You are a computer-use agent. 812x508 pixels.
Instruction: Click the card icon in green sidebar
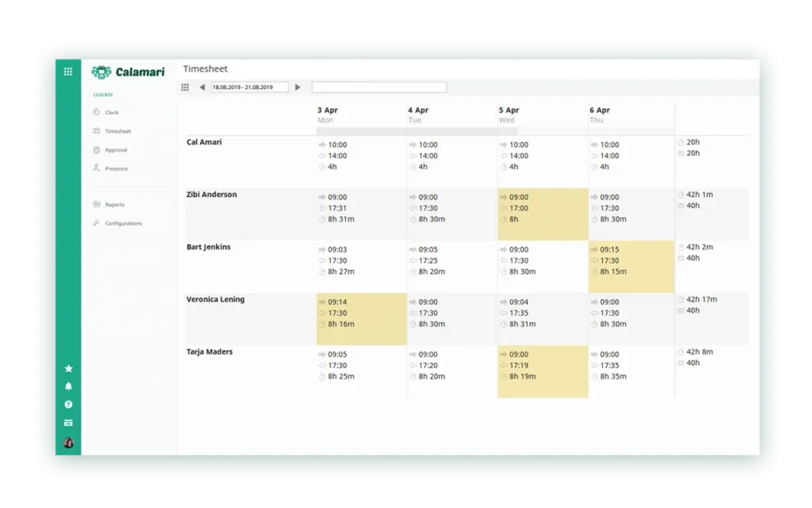point(68,423)
